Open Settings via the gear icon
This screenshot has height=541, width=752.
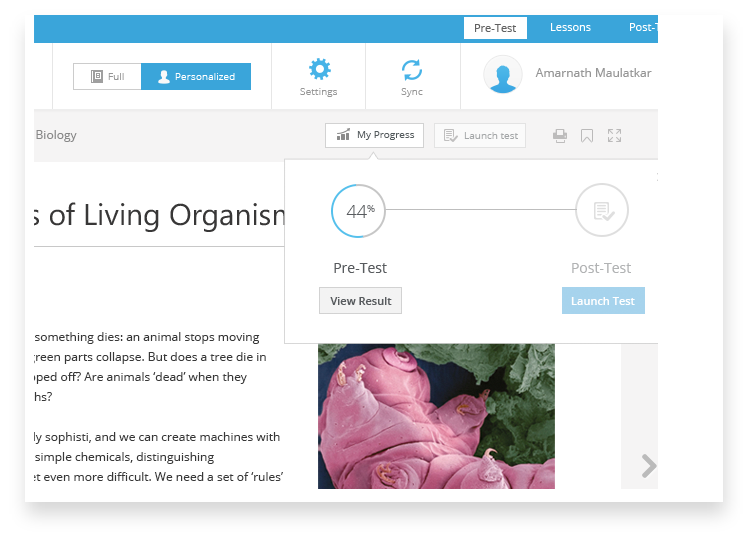pos(319,69)
